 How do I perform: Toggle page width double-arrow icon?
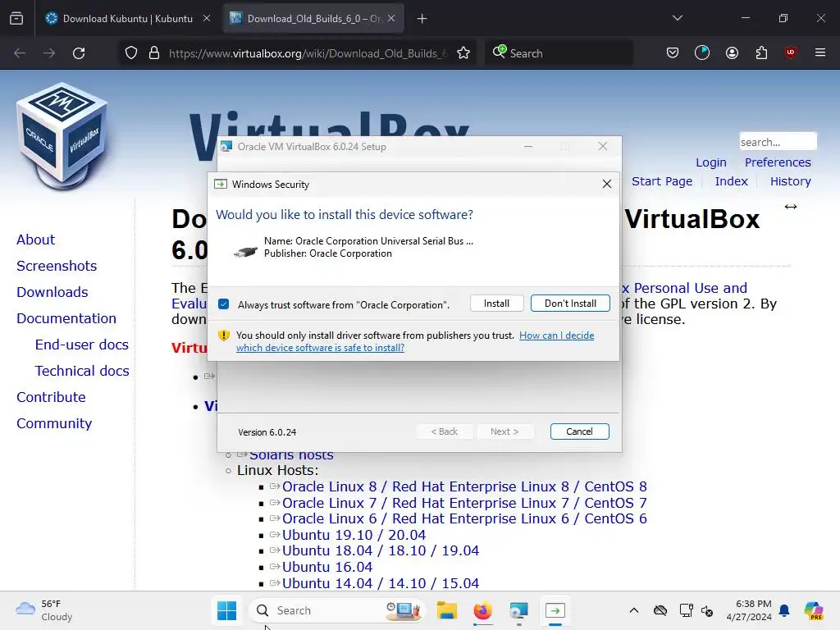tap(790, 207)
